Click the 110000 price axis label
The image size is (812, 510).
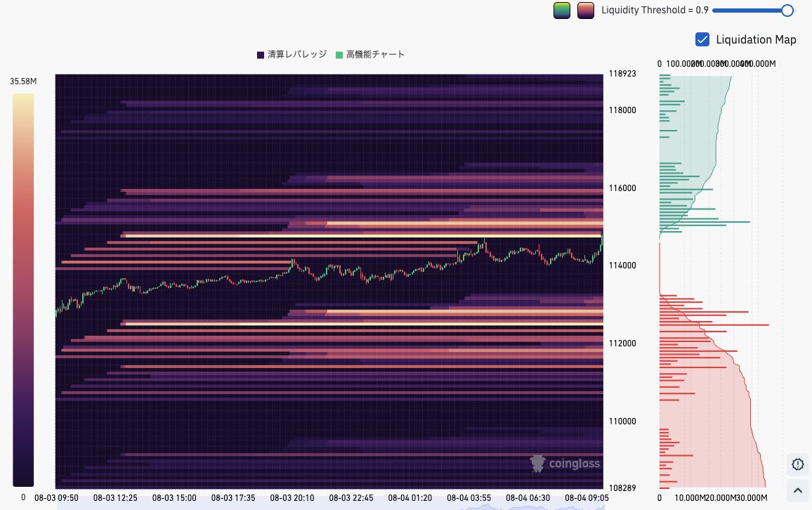point(622,421)
